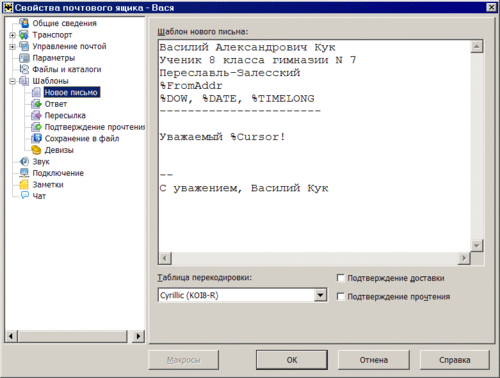The width and height of the screenshot is (500, 378).
Task: Click template horizontal scrollbar right arrow
Action: pos(464,258)
